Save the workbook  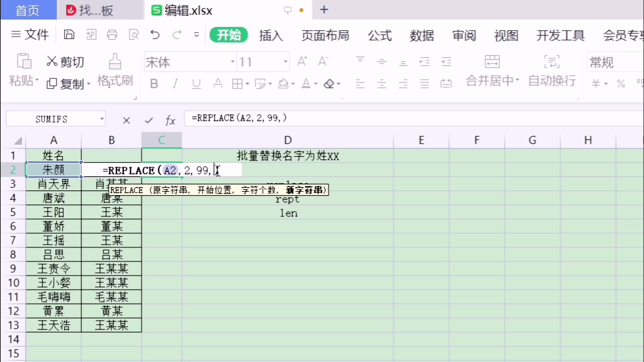pos(69,35)
